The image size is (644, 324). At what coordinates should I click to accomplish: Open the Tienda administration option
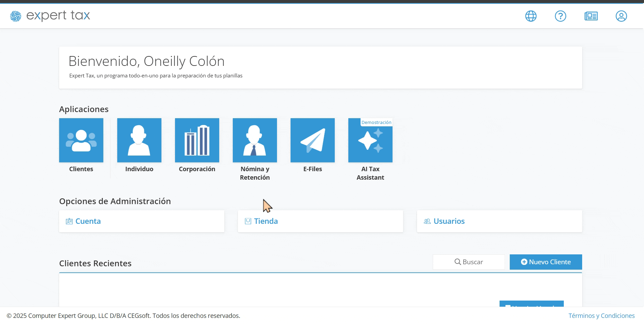320,221
